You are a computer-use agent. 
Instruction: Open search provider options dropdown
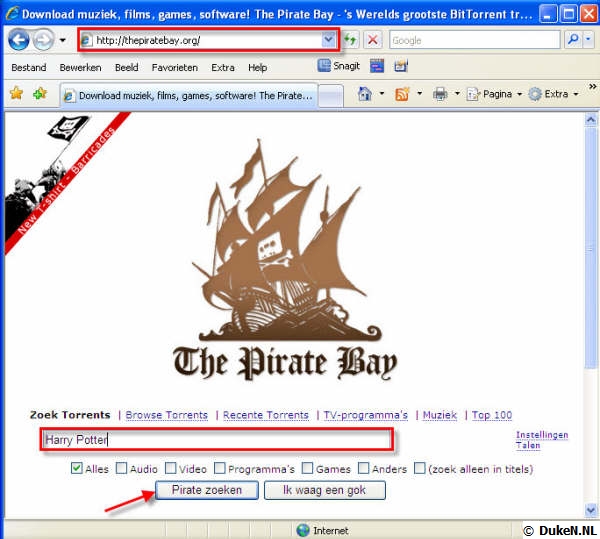(x=588, y=39)
